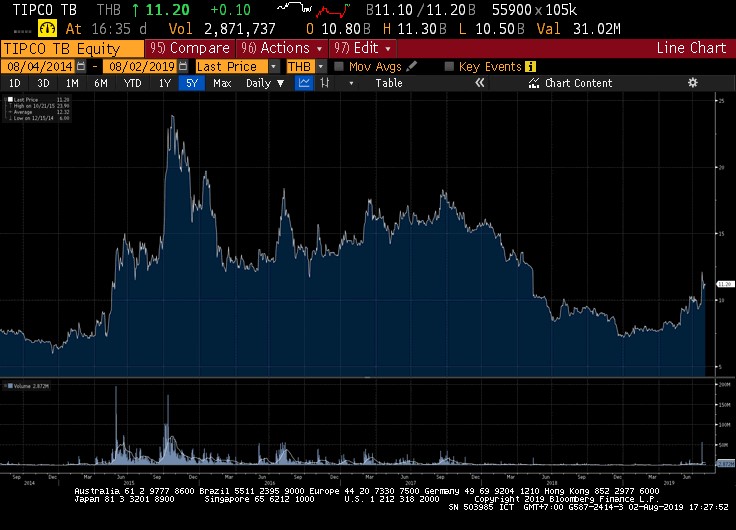Click the intraday sparkline mini chart
Viewport: 736px width, 530px height.
[x=314, y=10]
